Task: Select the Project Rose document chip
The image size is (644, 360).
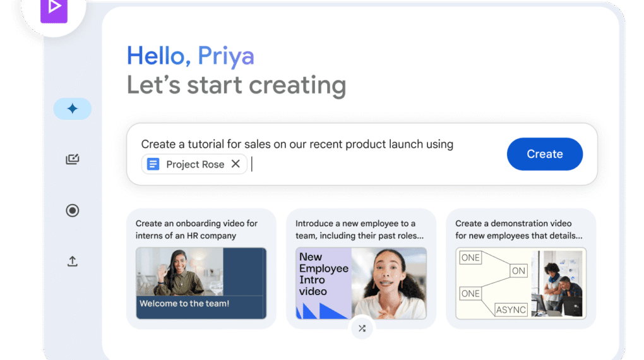Action: (x=194, y=164)
